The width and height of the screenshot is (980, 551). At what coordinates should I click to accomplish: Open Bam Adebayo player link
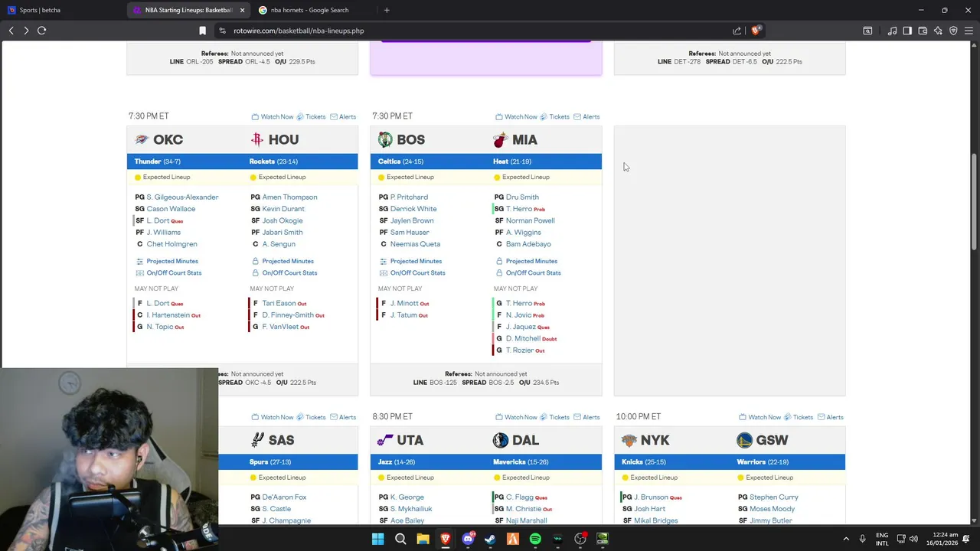528,244
